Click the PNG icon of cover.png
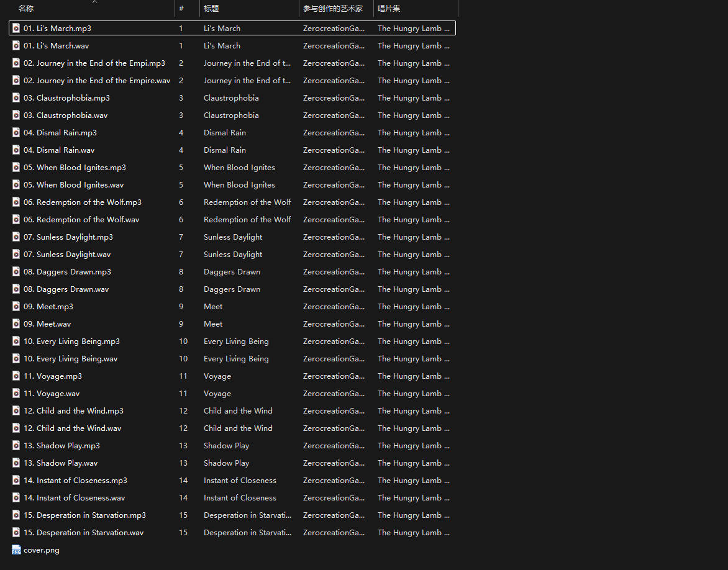 pyautogui.click(x=16, y=550)
